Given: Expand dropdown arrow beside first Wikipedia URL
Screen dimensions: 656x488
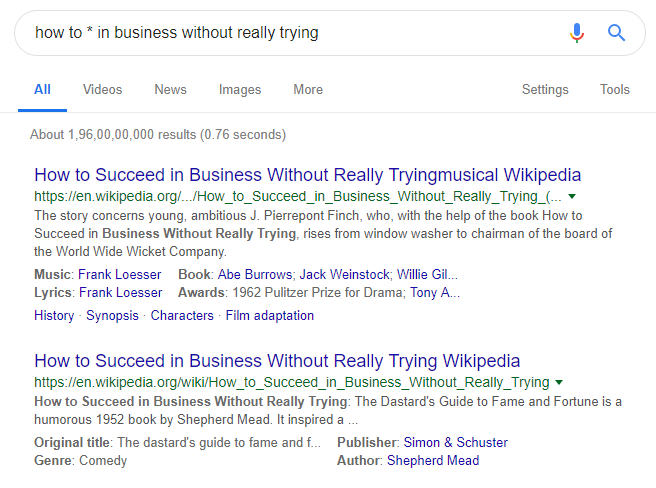Looking at the screenshot, I should [571, 197].
